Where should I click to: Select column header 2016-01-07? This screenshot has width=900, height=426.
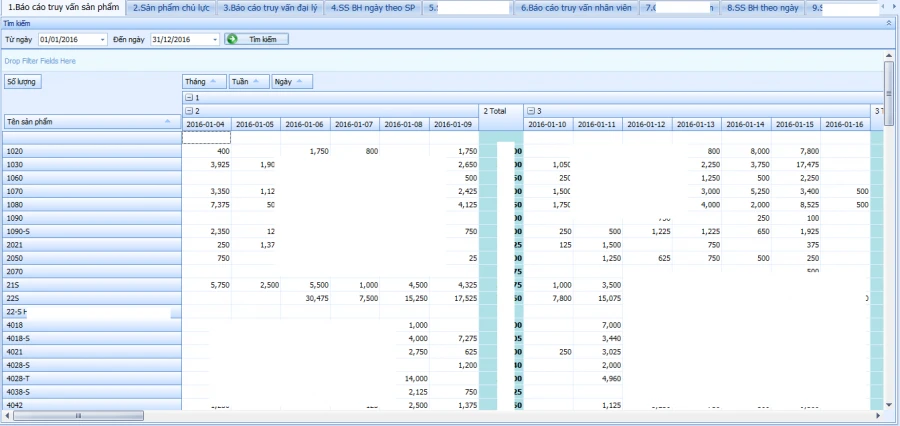[x=355, y=124]
